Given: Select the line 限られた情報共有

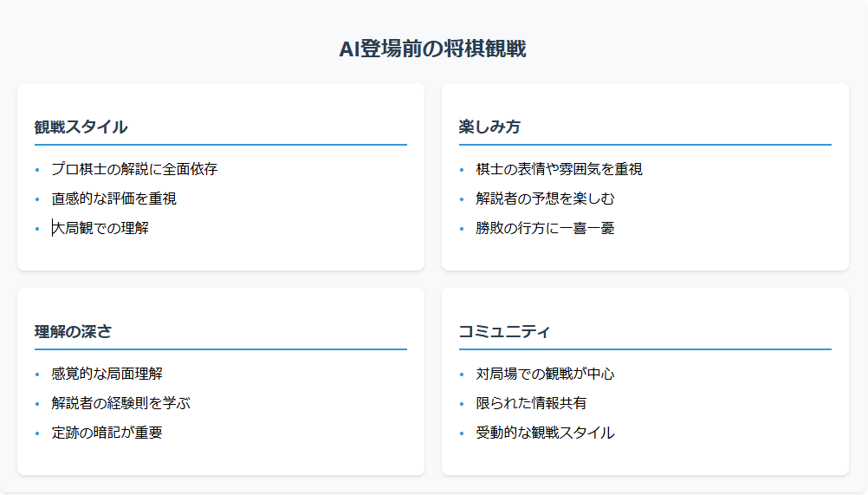Looking at the screenshot, I should [532, 403].
